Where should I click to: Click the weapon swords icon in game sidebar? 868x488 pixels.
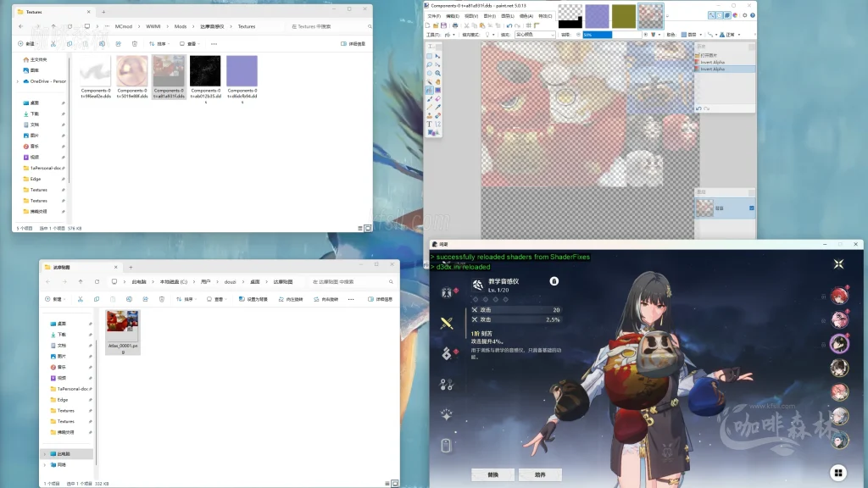tap(447, 323)
